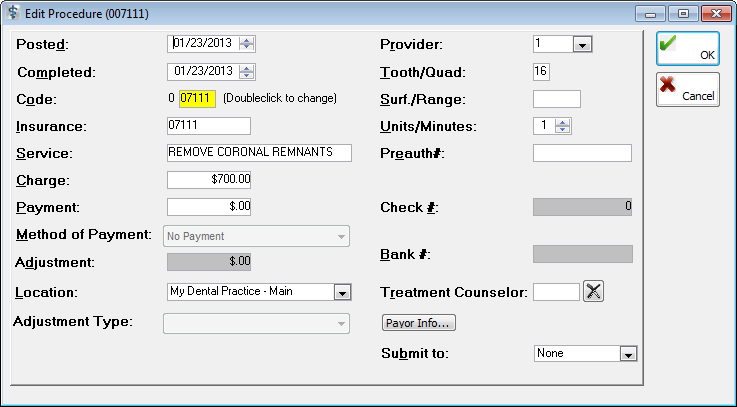Click the Surf./Range input box
This screenshot has width=737, height=407.
point(557,99)
